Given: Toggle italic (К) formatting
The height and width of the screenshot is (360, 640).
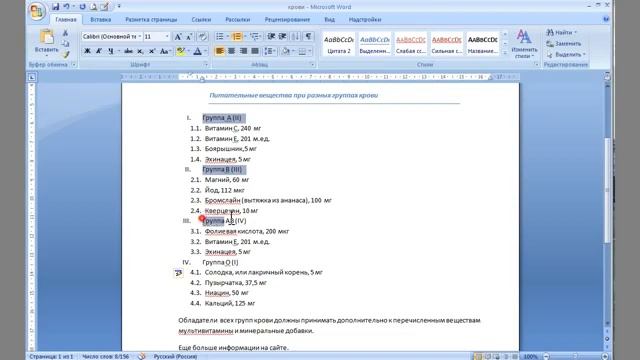Looking at the screenshot, I should click(x=99, y=51).
